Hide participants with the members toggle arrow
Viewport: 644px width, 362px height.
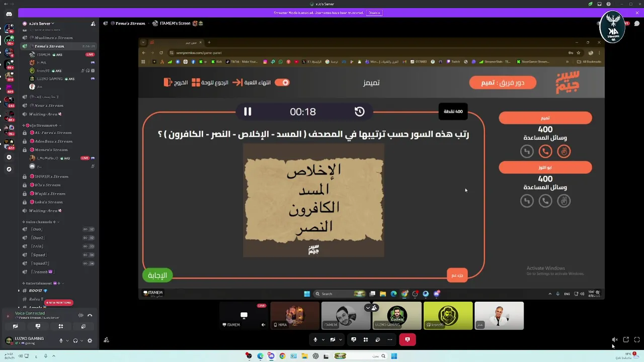tap(371, 308)
